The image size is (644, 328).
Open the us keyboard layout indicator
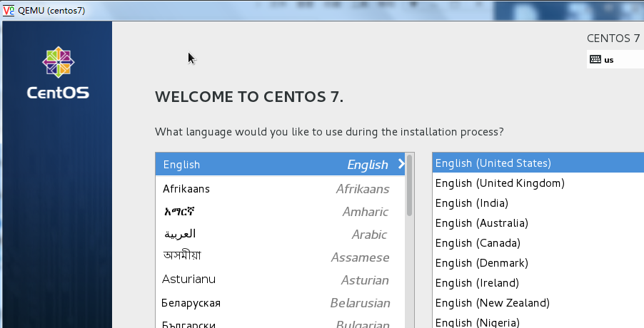click(615, 59)
